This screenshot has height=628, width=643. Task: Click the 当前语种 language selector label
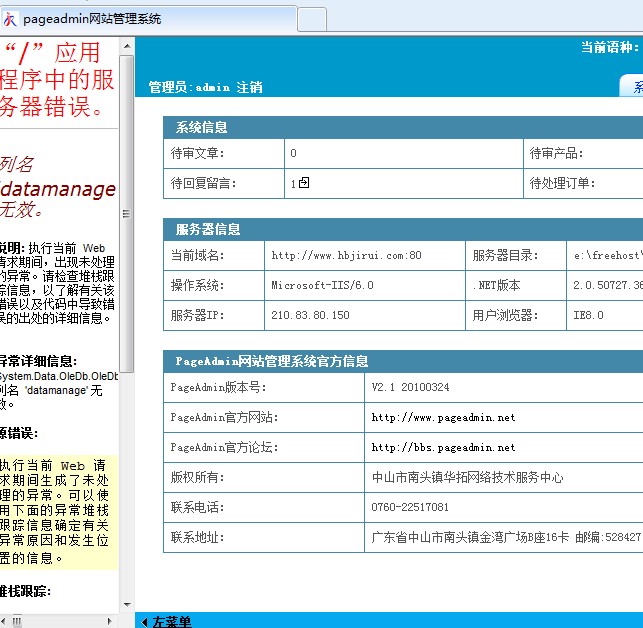[608, 47]
